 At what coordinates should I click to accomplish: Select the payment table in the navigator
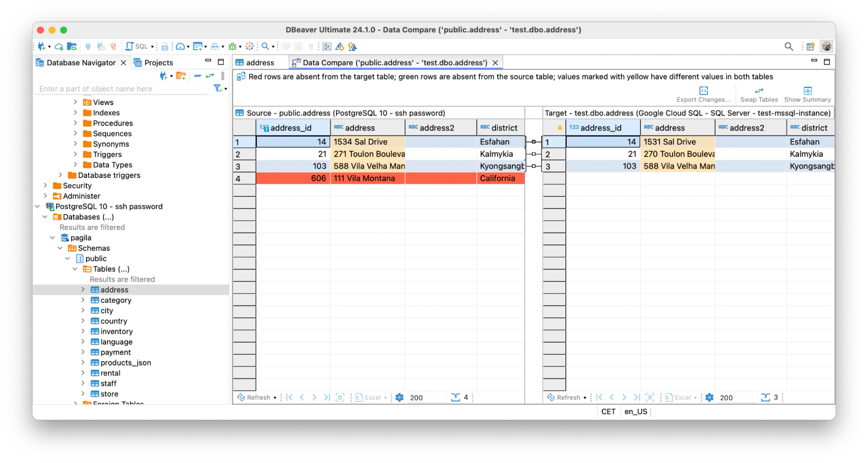pyautogui.click(x=115, y=352)
